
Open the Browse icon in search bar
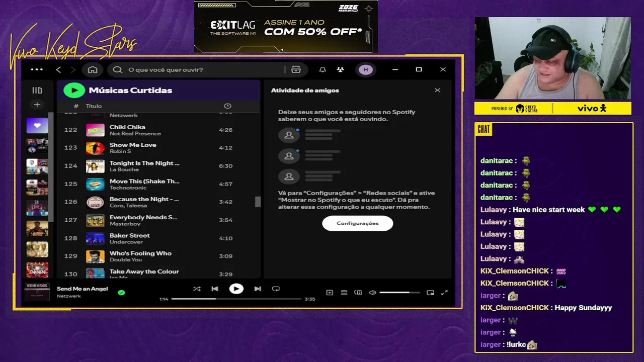click(296, 69)
